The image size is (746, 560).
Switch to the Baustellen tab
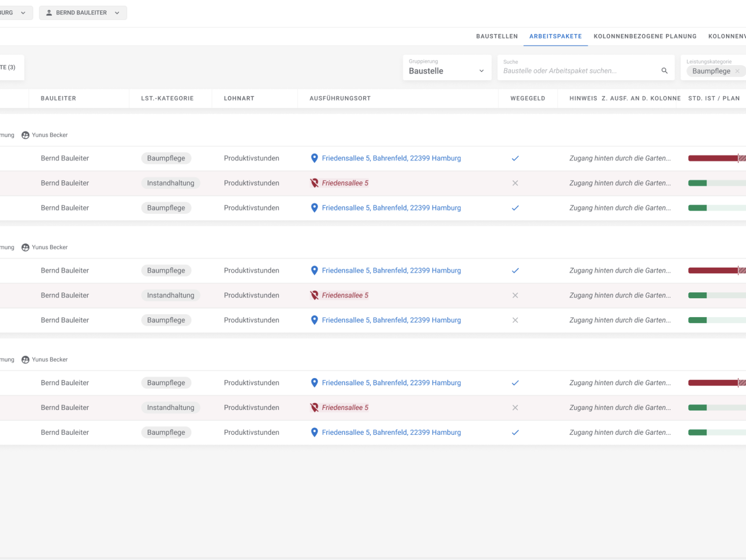pos(497,36)
